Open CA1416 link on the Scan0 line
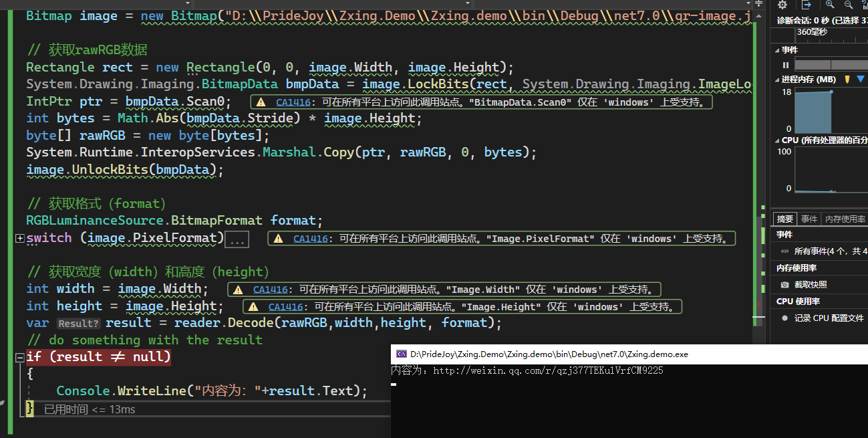868x438 pixels. 293,103
